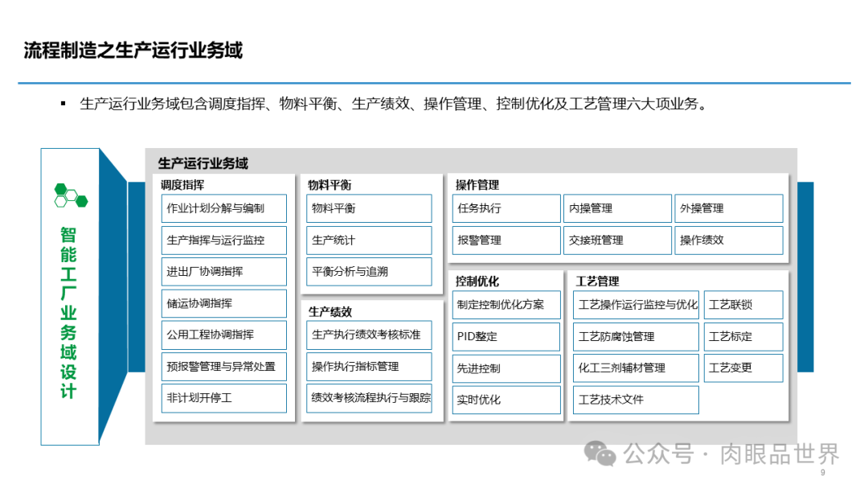The height and width of the screenshot is (489, 868).
Task: Click the 平衡分析与追溯 box
Action: coord(369,271)
